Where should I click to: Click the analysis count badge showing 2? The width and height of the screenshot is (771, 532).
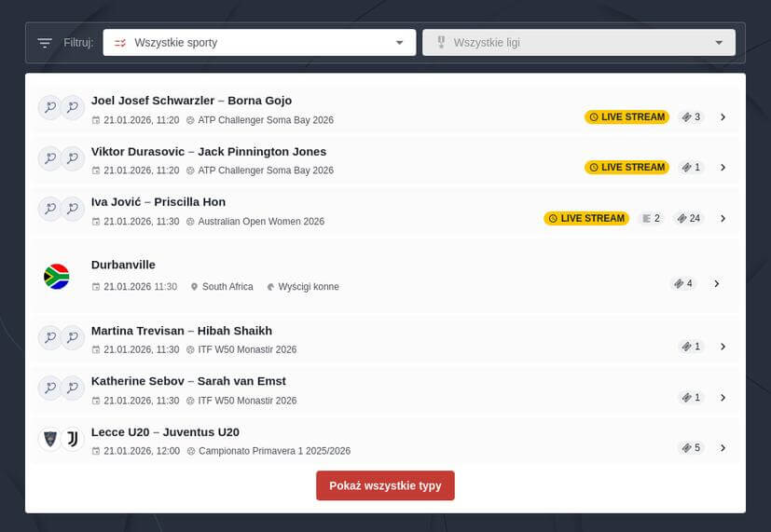[x=651, y=219]
